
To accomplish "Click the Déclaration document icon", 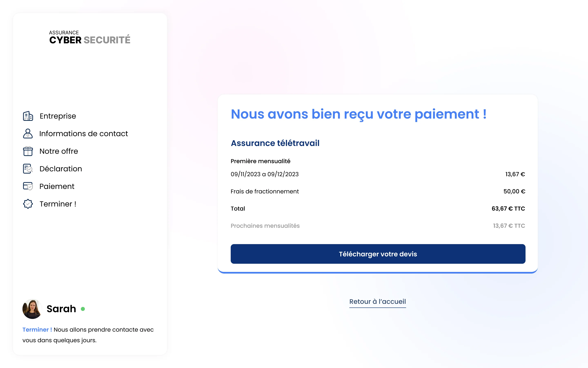I will coord(28,169).
